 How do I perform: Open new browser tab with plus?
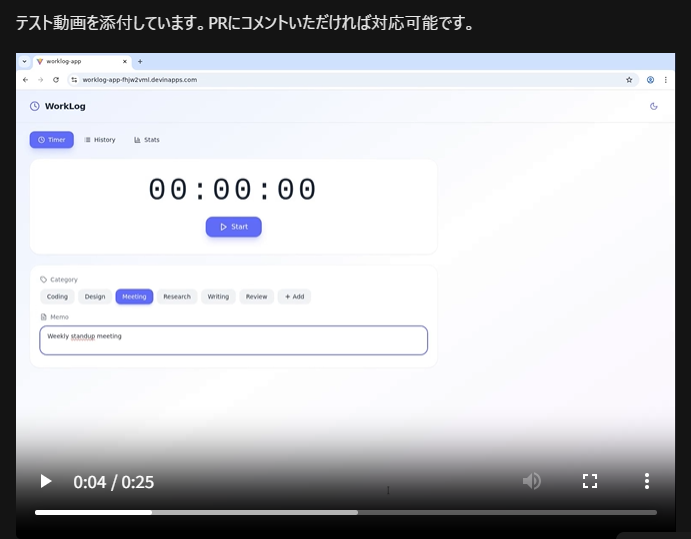pos(140,62)
